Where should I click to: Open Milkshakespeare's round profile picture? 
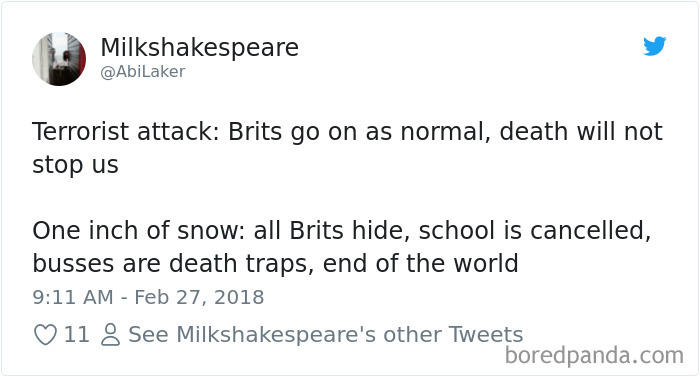point(59,59)
